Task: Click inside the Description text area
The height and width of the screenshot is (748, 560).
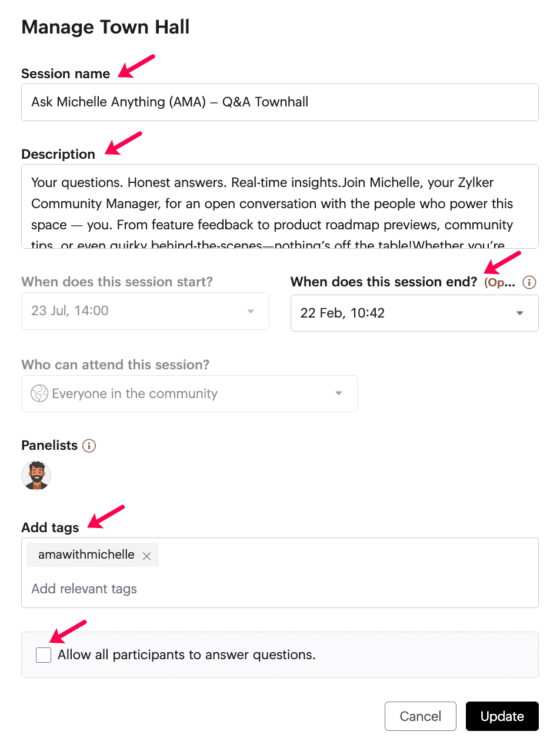Action: pos(280,206)
